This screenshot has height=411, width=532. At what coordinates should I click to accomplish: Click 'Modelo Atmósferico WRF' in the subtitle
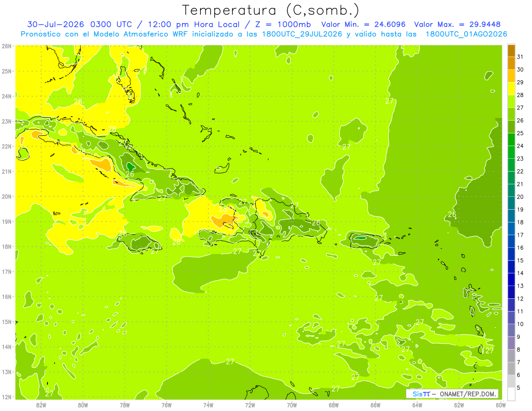(139, 34)
